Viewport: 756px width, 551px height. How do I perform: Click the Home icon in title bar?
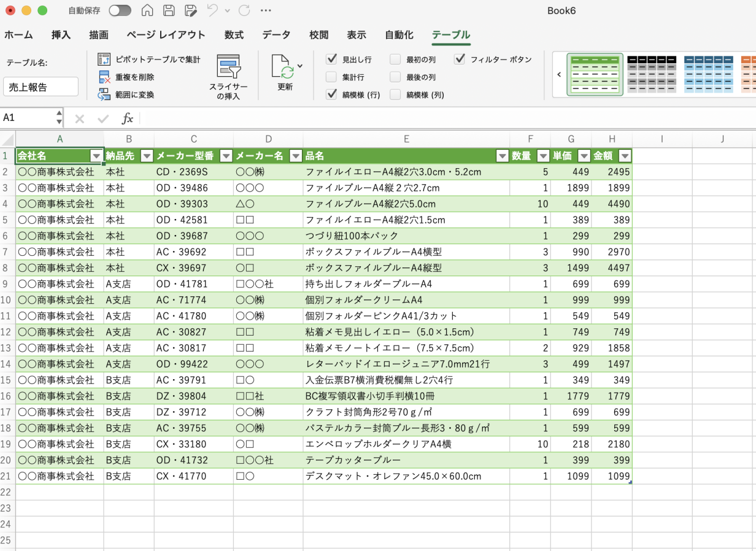pyautogui.click(x=147, y=10)
